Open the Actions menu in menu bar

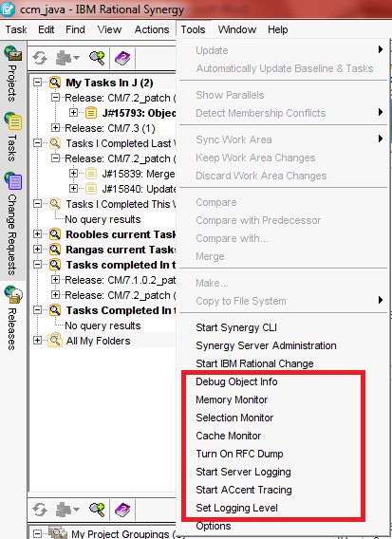point(152,29)
